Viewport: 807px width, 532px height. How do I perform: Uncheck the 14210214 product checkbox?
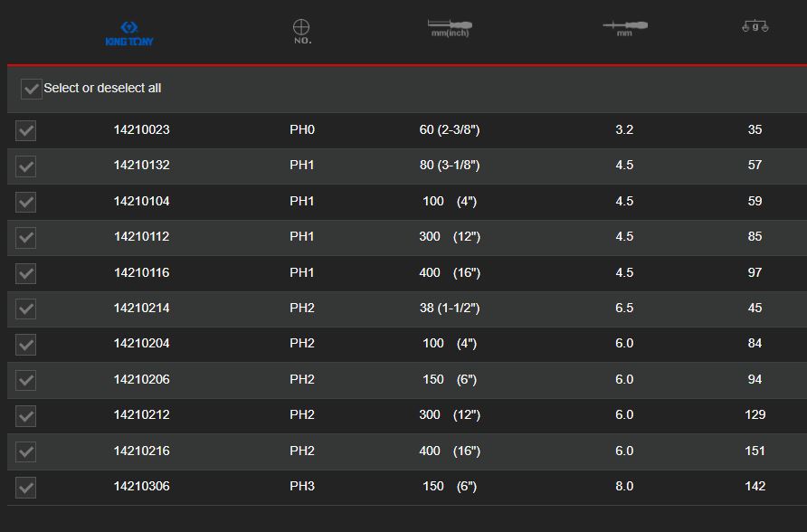[26, 309]
